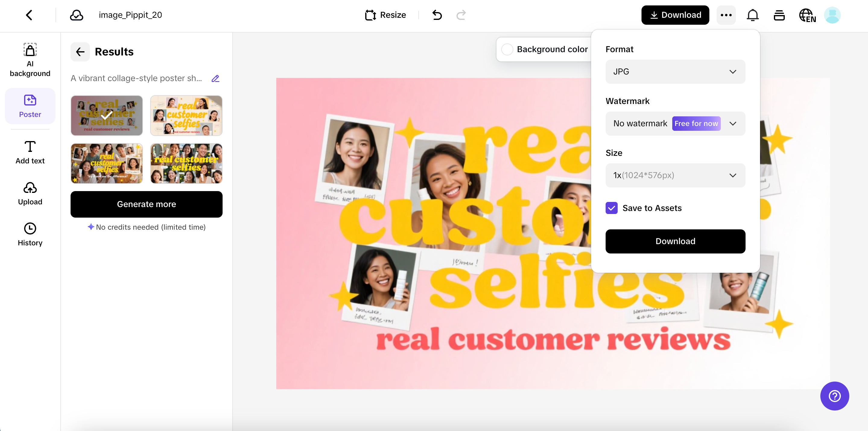
Task: Click the back chevron in top bar
Action: [29, 15]
